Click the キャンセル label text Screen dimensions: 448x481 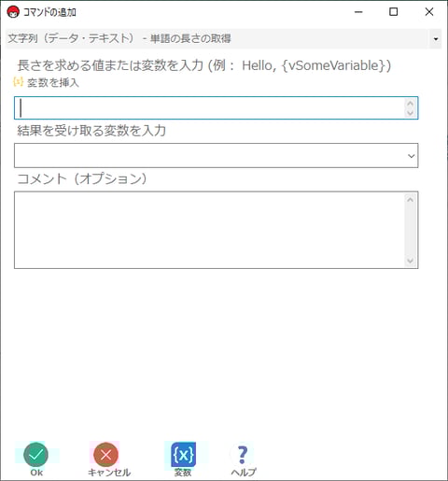click(109, 473)
